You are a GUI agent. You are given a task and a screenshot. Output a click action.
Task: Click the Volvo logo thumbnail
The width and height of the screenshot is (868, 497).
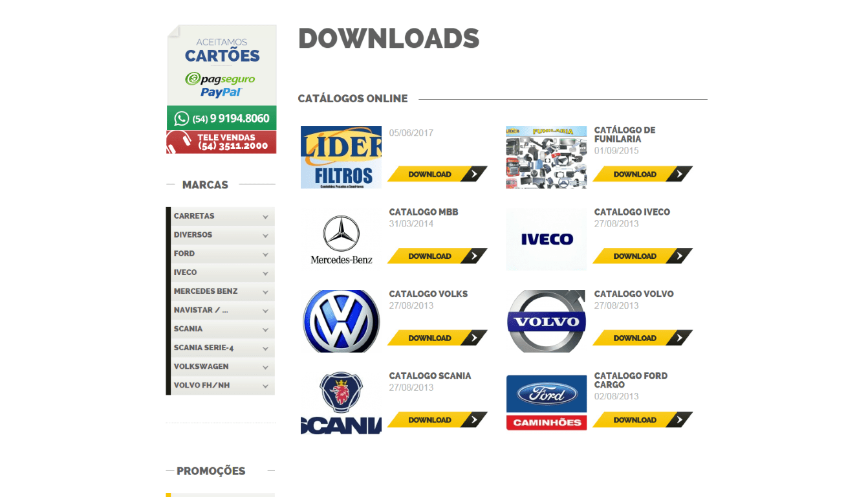click(546, 321)
